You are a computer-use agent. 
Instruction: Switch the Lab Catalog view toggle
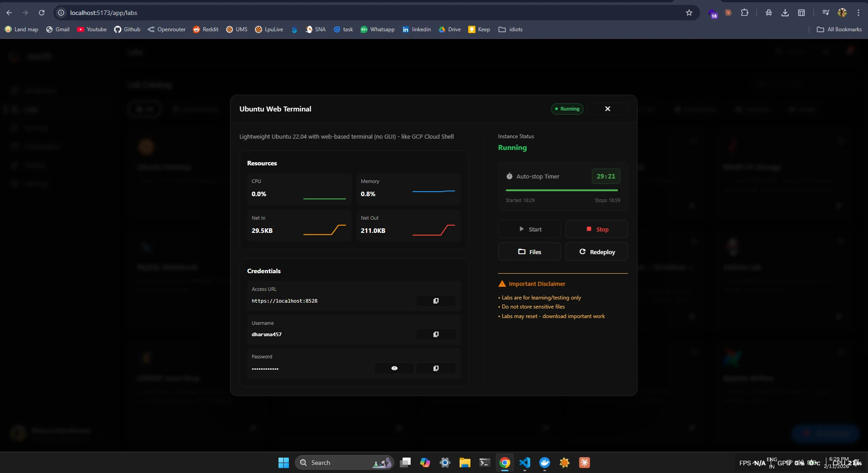144,109
